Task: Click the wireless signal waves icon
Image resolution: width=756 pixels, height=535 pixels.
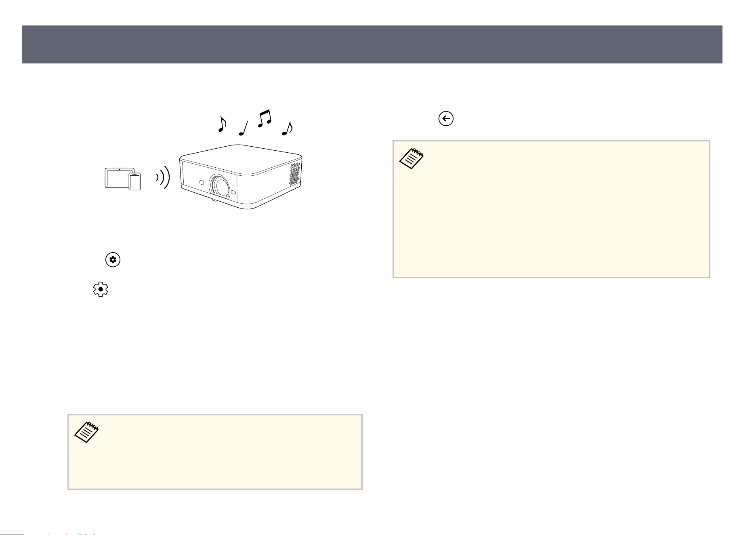Action: tap(164, 178)
